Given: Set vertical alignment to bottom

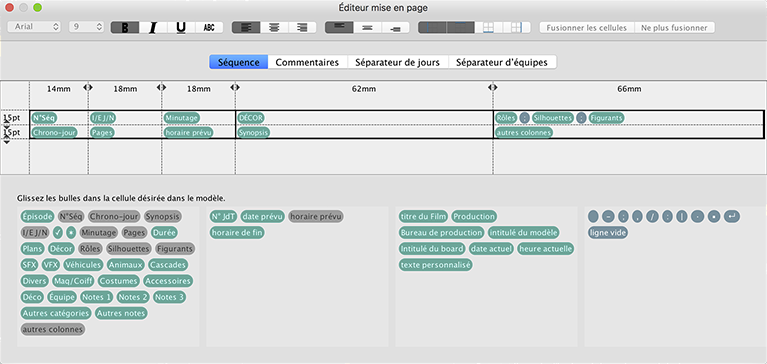Looking at the screenshot, I should pyautogui.click(x=395, y=27).
